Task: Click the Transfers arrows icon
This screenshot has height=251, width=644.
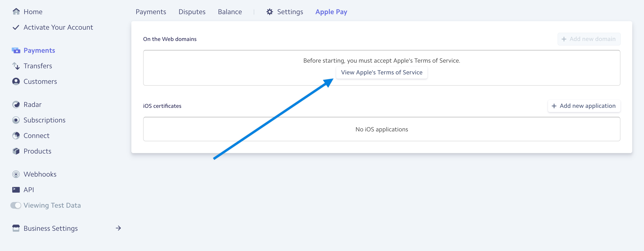Action: (x=16, y=66)
